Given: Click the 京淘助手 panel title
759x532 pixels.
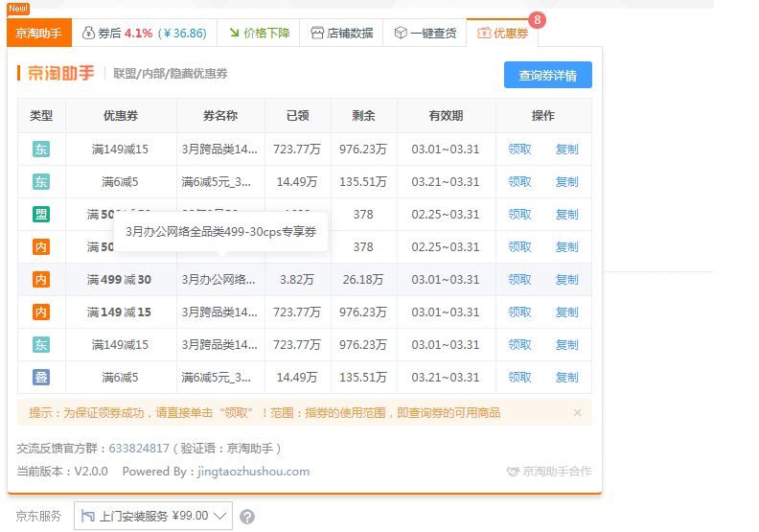Looking at the screenshot, I should click(61, 74).
